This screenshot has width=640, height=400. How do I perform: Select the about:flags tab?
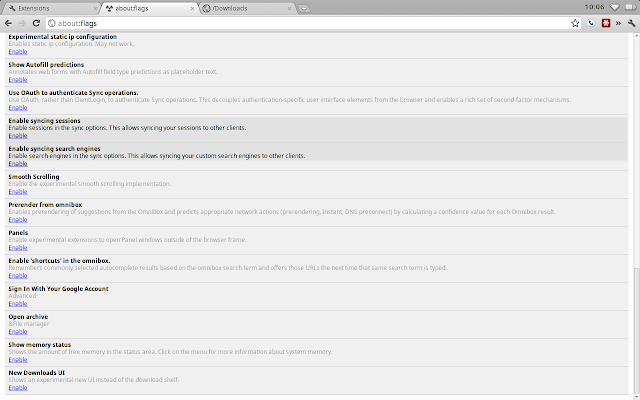[x=149, y=8]
